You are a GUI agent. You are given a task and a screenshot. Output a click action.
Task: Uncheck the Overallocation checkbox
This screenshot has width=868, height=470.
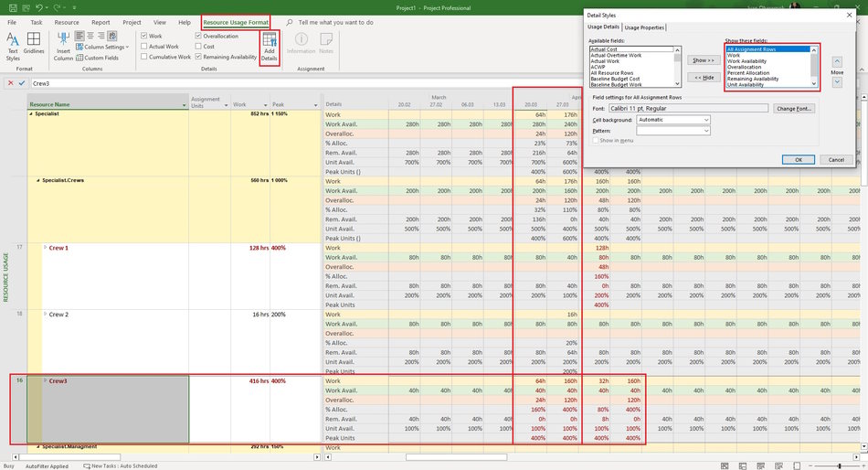(198, 36)
